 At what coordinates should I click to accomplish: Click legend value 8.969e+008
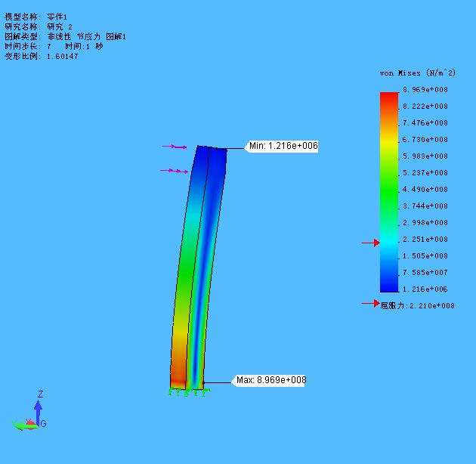point(425,90)
